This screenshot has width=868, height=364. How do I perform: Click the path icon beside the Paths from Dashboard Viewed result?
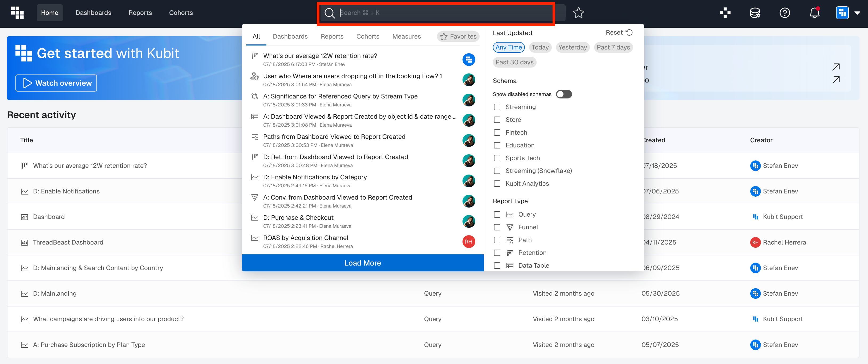pyautogui.click(x=254, y=136)
